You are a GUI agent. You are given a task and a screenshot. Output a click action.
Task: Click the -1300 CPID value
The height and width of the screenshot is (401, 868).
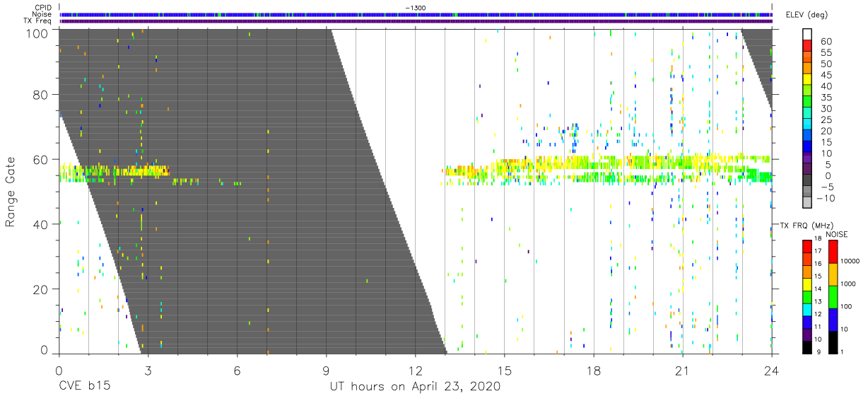[415, 8]
